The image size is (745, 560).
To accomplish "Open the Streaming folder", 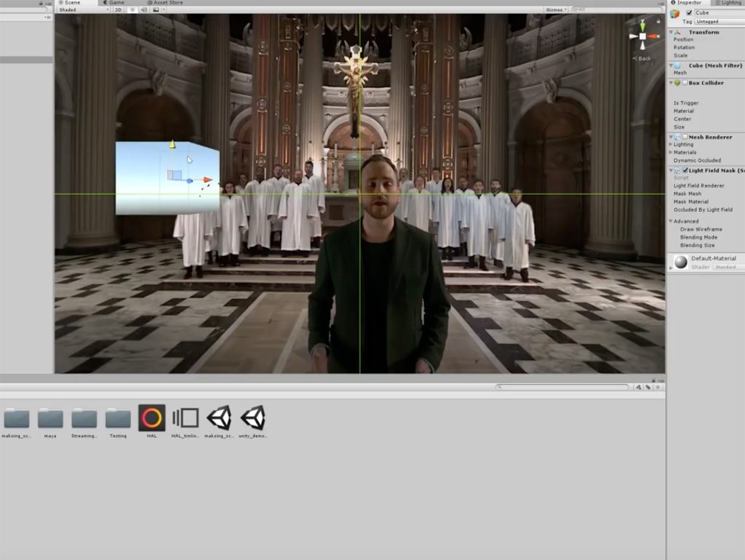I will coord(84,418).
